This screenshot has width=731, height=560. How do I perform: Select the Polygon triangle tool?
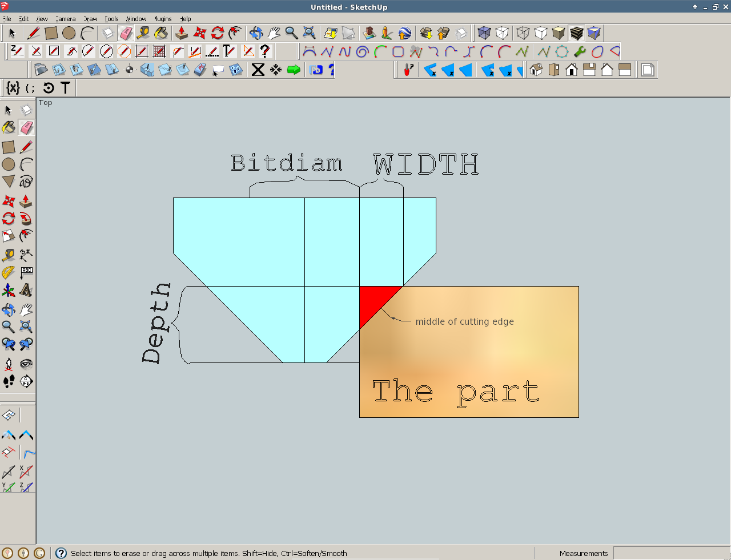[9, 182]
